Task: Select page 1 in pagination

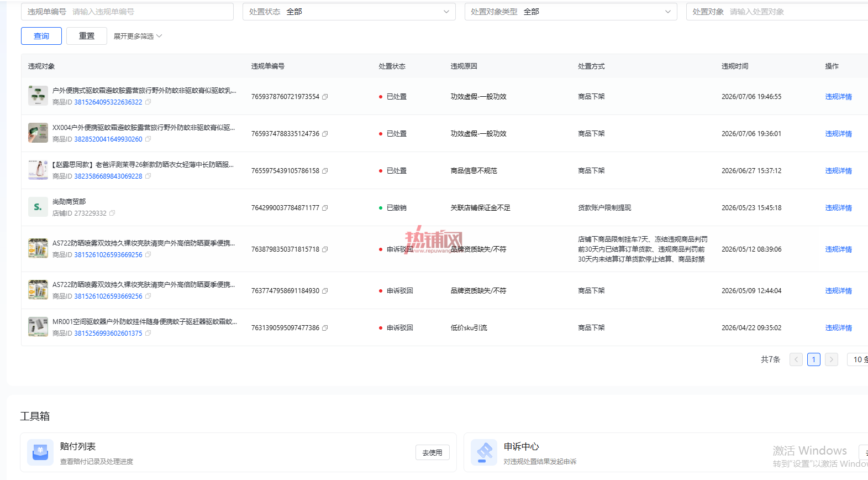Action: tap(813, 359)
